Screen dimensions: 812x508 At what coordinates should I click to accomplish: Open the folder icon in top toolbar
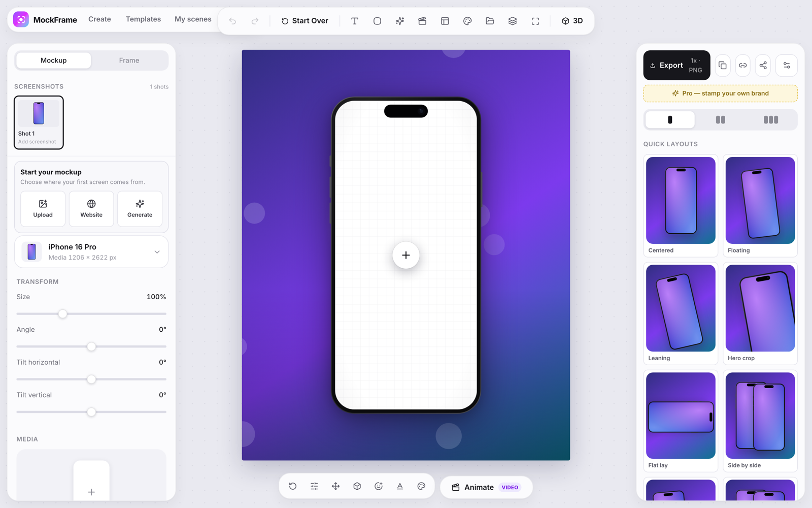tap(490, 21)
